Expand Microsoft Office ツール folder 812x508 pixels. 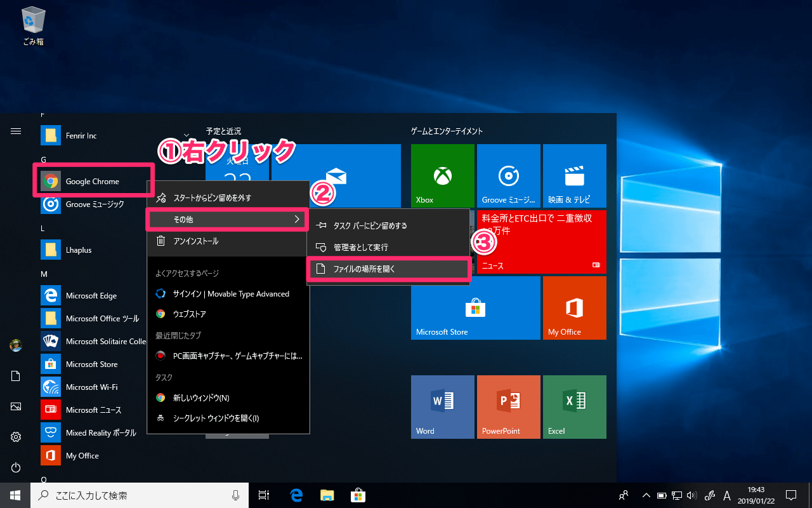(x=93, y=319)
